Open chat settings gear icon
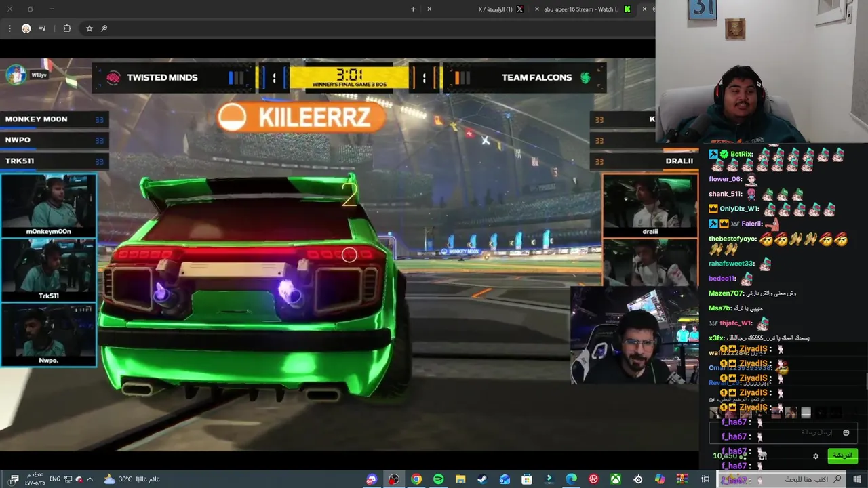This screenshot has width=868, height=488. [816, 456]
